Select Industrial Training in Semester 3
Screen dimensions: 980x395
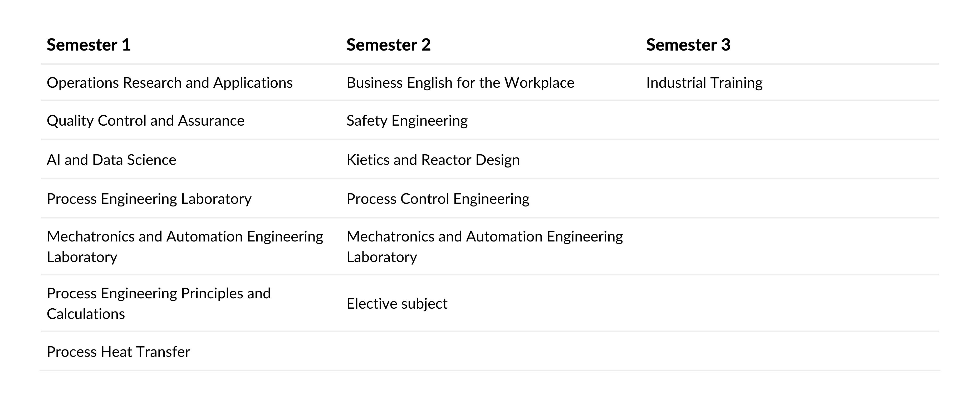click(x=704, y=82)
